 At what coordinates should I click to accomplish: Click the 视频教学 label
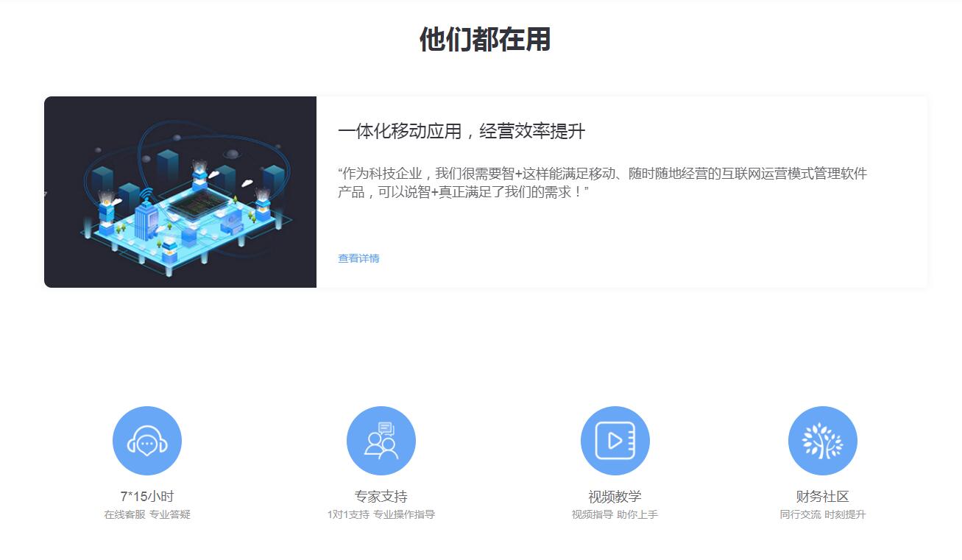615,497
